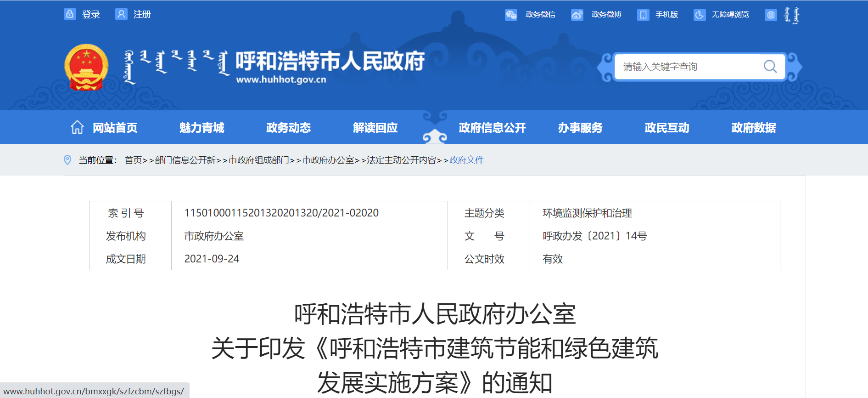Click 市政府办公室 in the breadcrumb

click(x=328, y=160)
